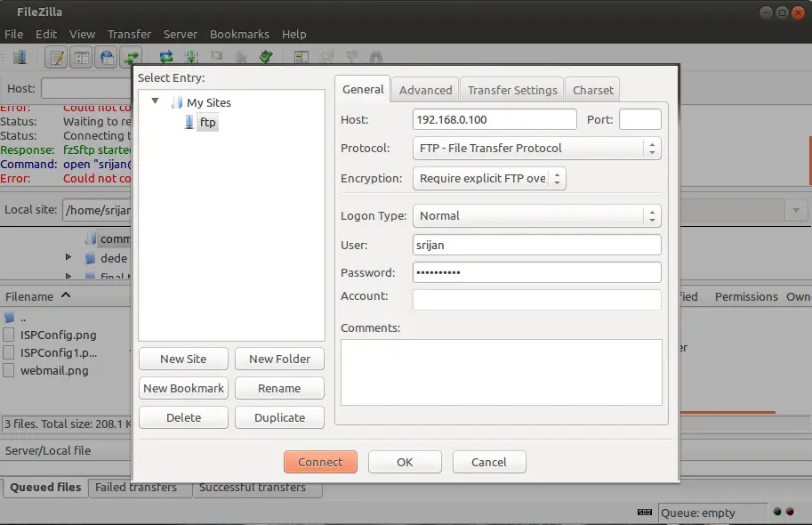Click the Permissions column header
Viewport: 812px width, 525px height.
click(746, 296)
